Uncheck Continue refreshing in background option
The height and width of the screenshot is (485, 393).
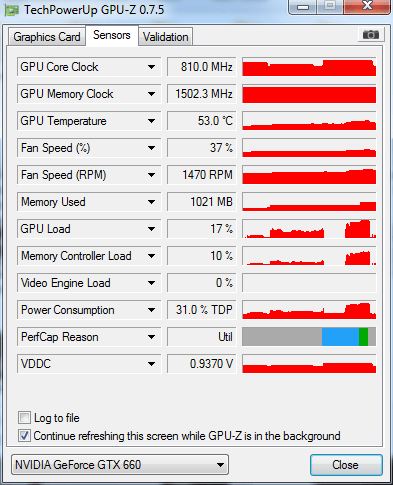24,436
